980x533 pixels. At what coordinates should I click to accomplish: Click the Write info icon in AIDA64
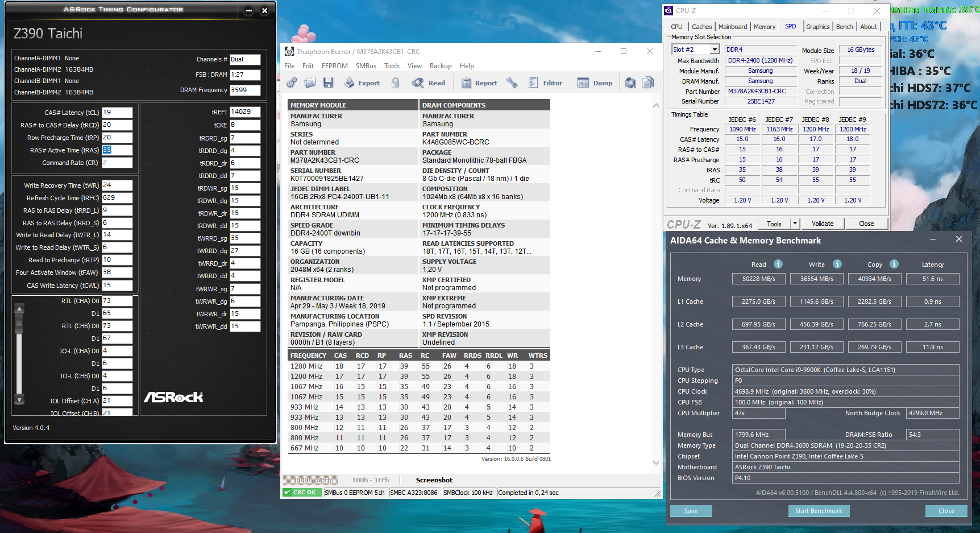[x=837, y=264]
